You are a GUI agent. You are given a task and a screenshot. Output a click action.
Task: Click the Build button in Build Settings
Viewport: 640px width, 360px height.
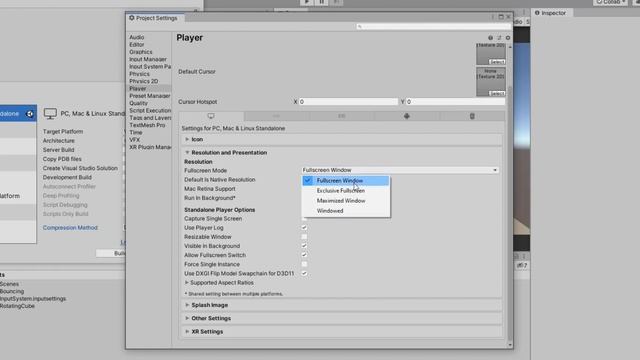(x=111, y=253)
